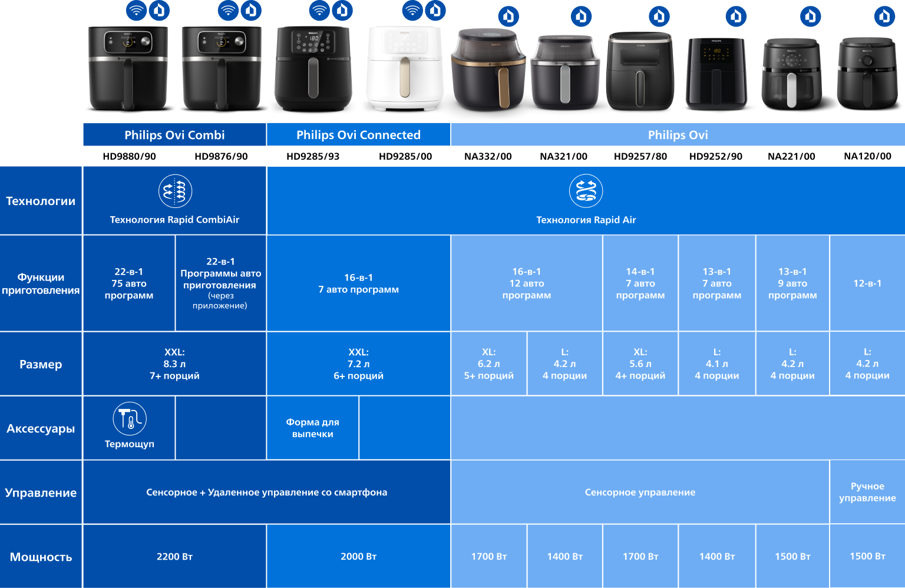Click the Технологии row label
Image resolution: width=905 pixels, height=588 pixels.
tap(41, 200)
